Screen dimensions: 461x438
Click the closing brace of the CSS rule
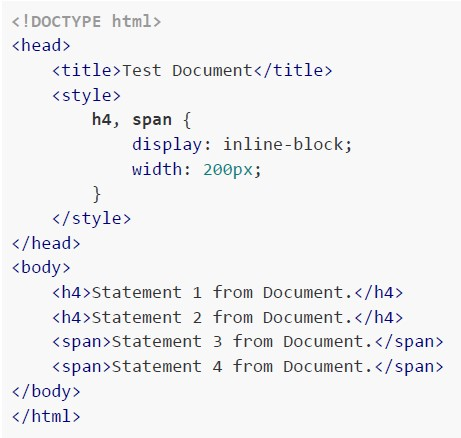tap(96, 194)
